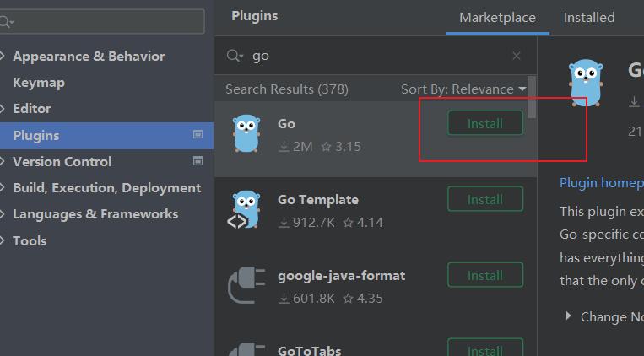Click the Go Template plugin icon
This screenshot has width=644, height=356.
[x=245, y=210]
